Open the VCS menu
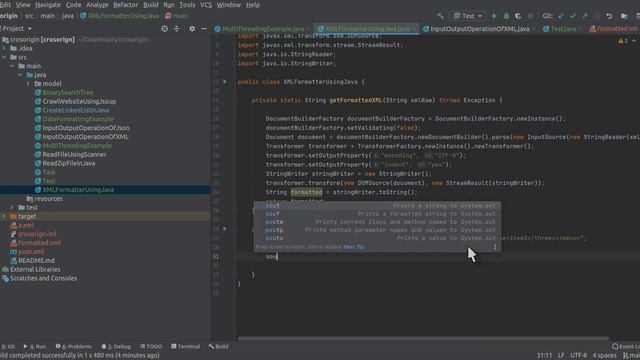Viewport: 640px width, 360px height. coord(206,5)
